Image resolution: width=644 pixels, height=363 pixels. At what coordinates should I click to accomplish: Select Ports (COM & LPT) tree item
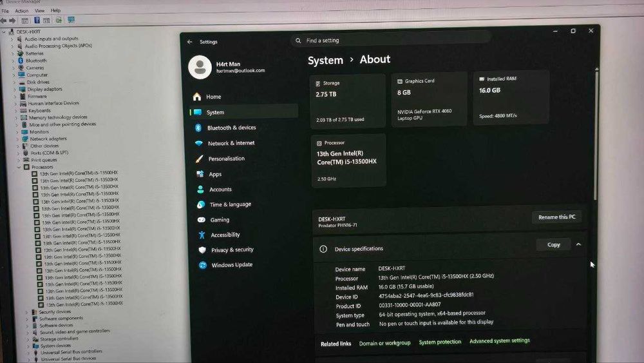click(x=50, y=153)
